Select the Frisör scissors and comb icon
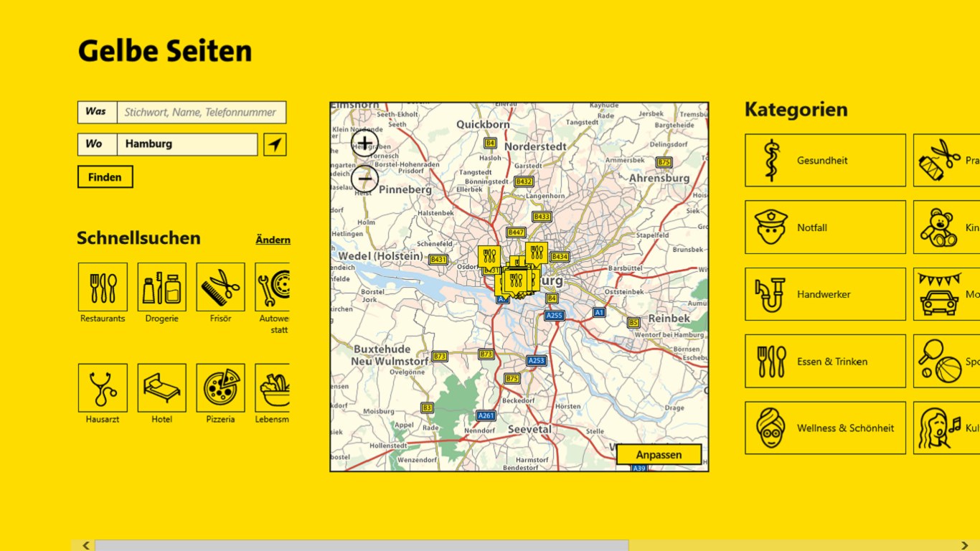 [220, 287]
